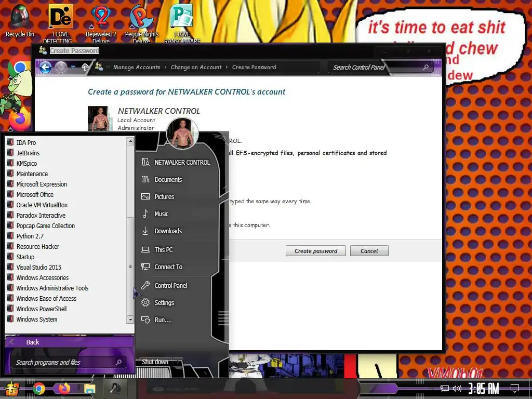
Task: Go up one level with the up arrow
Action: 85,67
